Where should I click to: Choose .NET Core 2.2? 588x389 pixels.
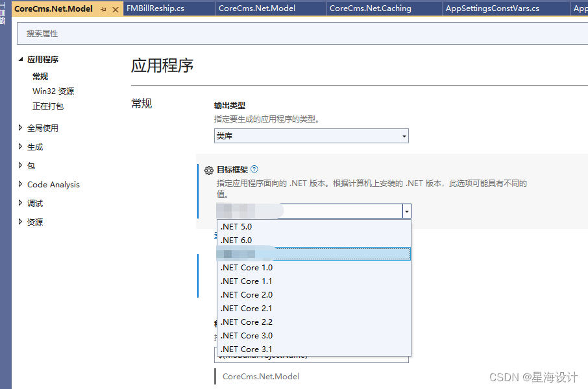314,322
